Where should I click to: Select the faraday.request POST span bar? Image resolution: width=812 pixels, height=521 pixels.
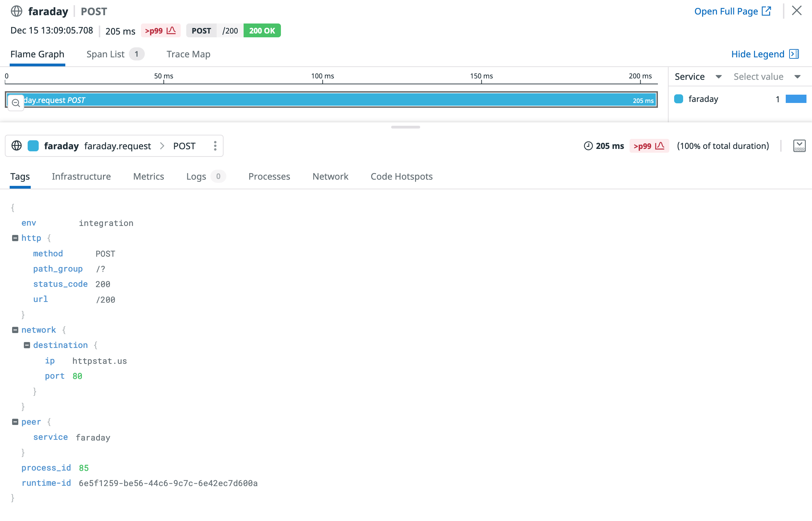(332, 100)
